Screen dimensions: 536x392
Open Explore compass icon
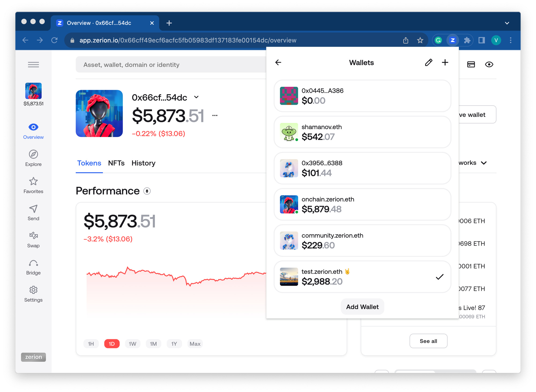pos(33,154)
